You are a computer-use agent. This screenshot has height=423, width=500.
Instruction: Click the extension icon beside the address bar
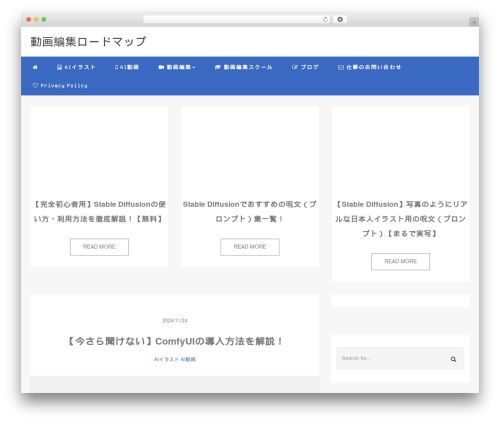point(340,19)
